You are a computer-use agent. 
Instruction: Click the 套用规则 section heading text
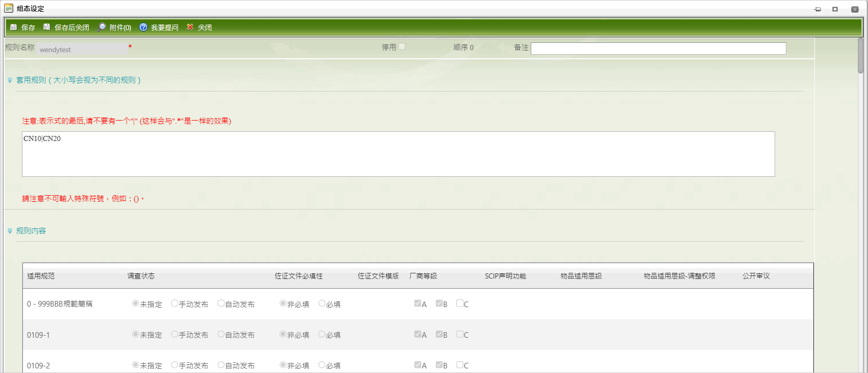point(79,80)
